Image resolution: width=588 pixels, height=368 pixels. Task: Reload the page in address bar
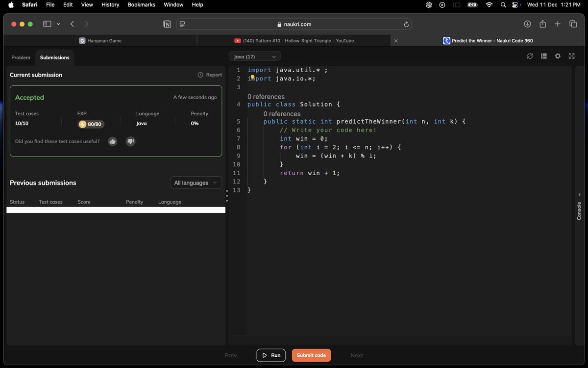[406, 24]
